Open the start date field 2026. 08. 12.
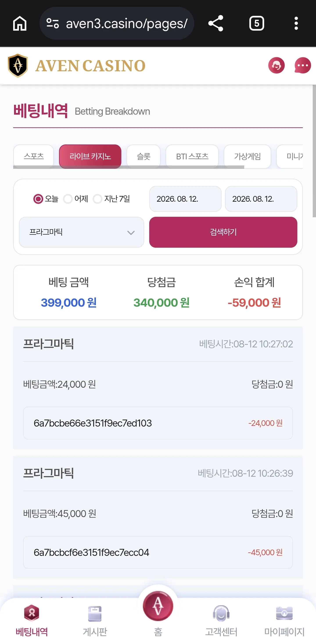 pyautogui.click(x=185, y=199)
